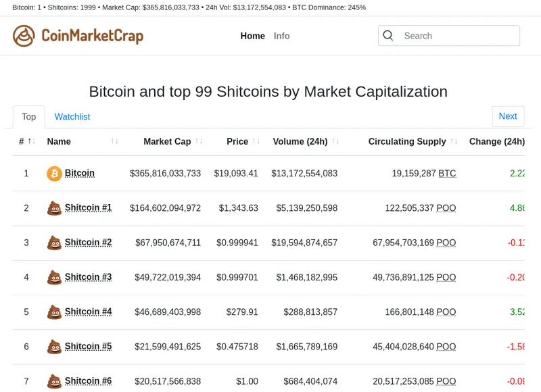Open the Info menu item

coord(281,36)
